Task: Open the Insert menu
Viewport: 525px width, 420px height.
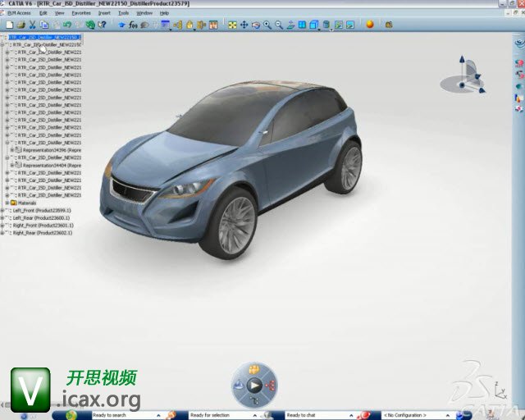Action: coord(104,13)
